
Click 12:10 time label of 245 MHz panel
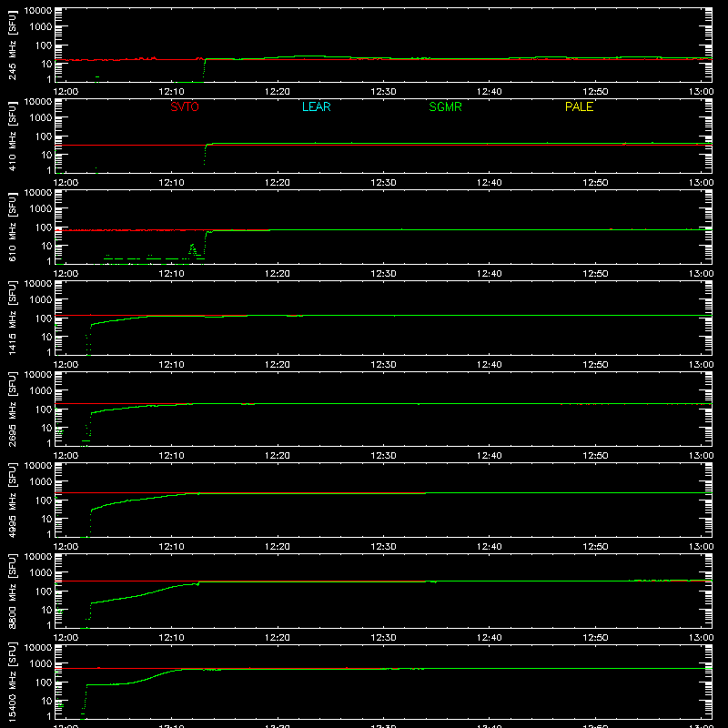click(x=171, y=92)
